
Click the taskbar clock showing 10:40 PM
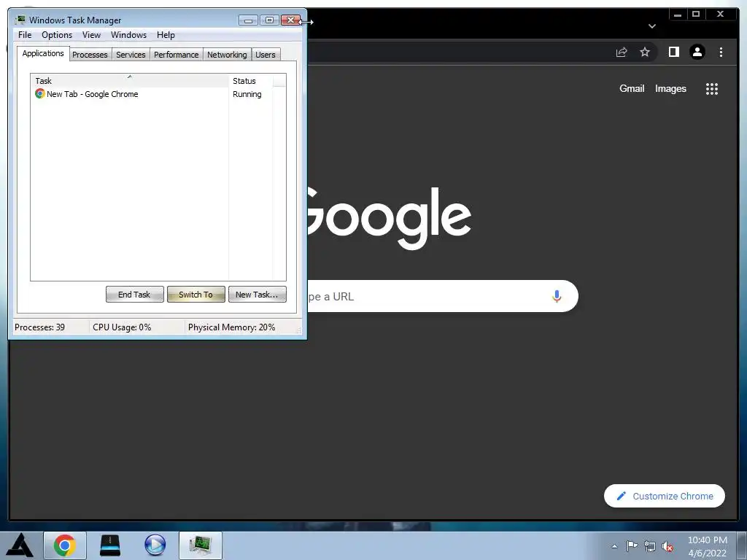point(708,546)
